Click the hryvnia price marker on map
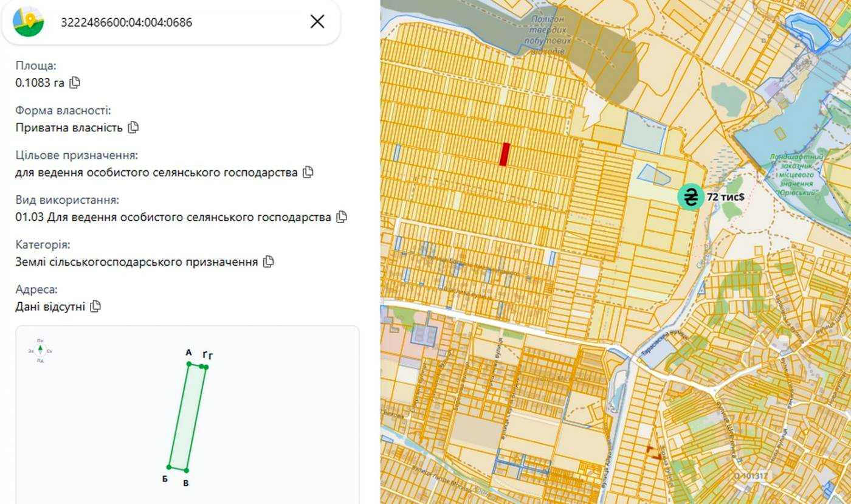Viewport: 851px width, 504px height. click(691, 198)
